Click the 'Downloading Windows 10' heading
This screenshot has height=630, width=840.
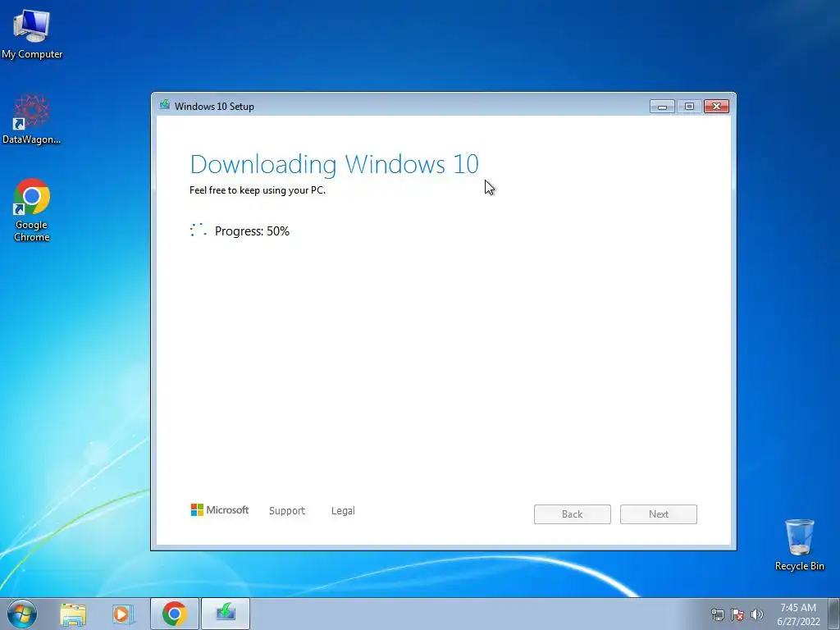[335, 164]
